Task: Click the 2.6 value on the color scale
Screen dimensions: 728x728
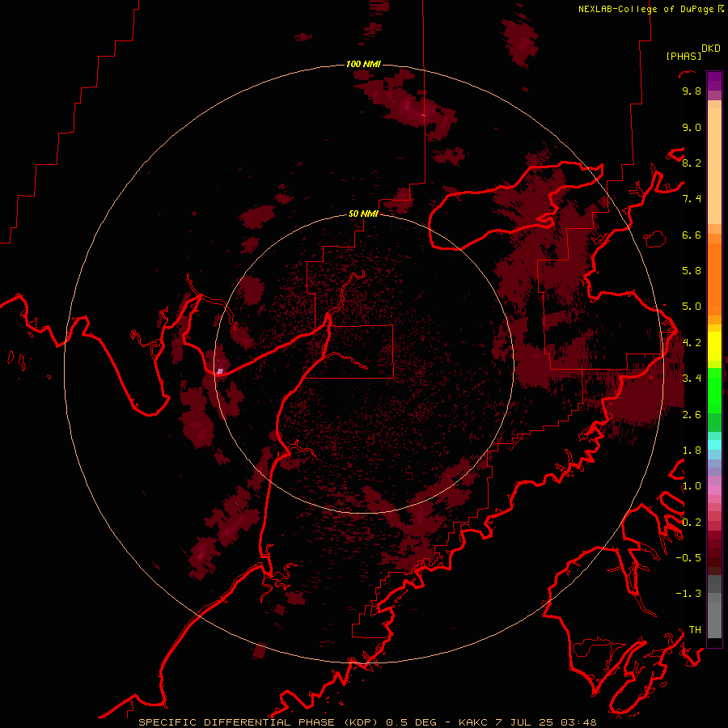Action: click(x=692, y=415)
